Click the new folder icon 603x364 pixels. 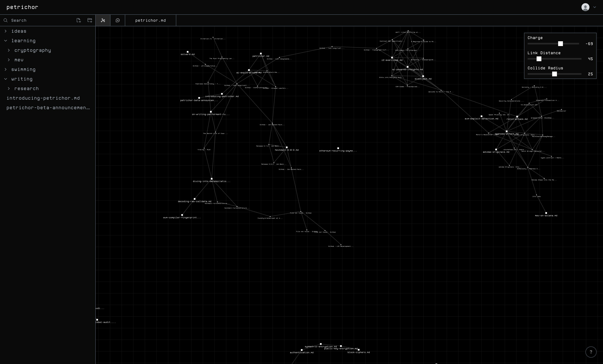90,20
